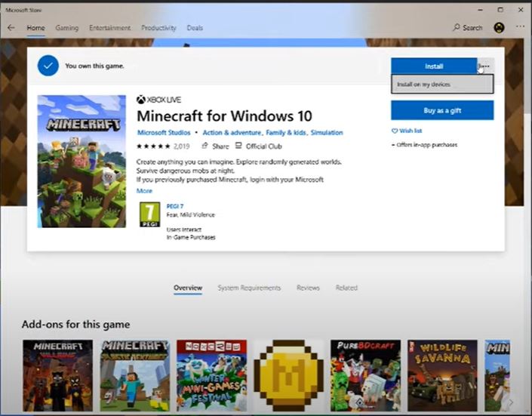
Task: Switch to the Gaming tab
Action: click(x=67, y=28)
